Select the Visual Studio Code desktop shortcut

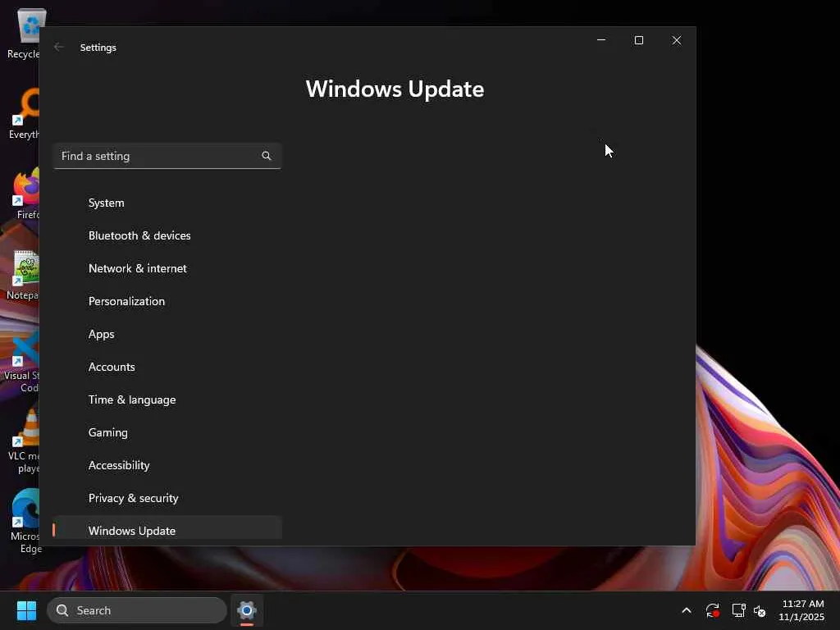[x=22, y=361]
